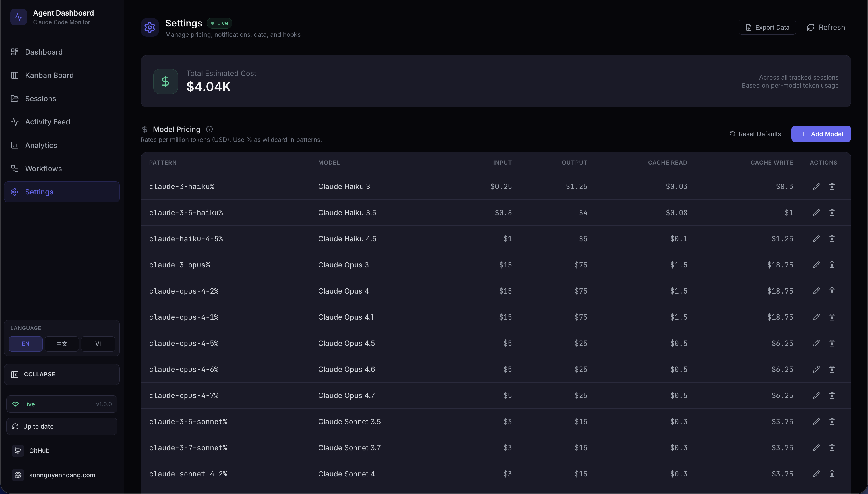This screenshot has height=494, width=868.
Task: Delete the Claude Opus 4.7 row
Action: (832, 395)
